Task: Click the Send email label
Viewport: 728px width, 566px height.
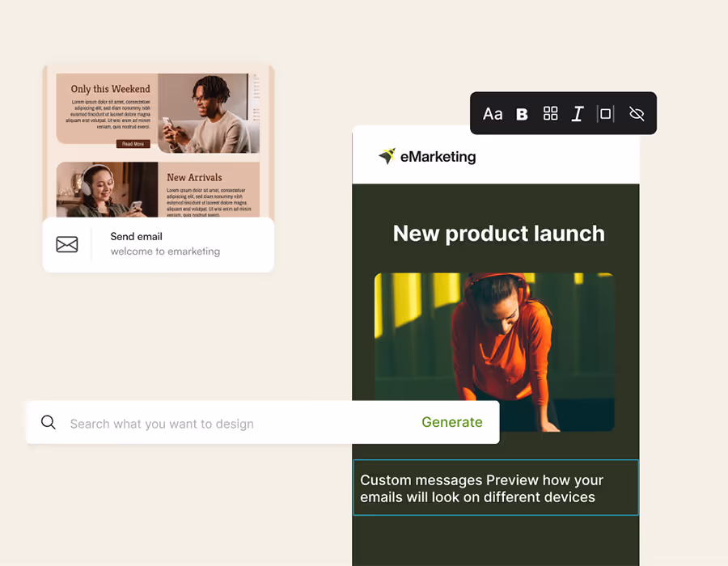Action: click(x=137, y=237)
